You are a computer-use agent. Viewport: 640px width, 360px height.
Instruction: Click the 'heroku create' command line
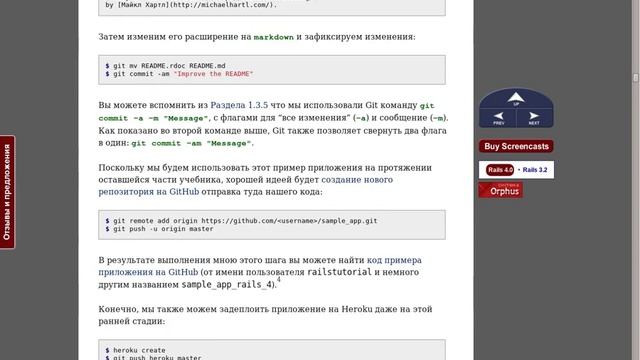coord(136,350)
